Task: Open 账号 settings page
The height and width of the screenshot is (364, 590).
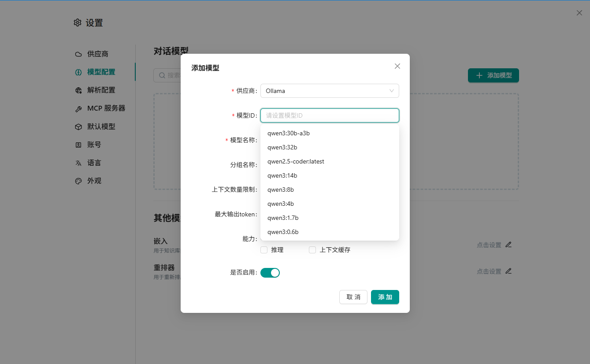Action: [x=94, y=145]
